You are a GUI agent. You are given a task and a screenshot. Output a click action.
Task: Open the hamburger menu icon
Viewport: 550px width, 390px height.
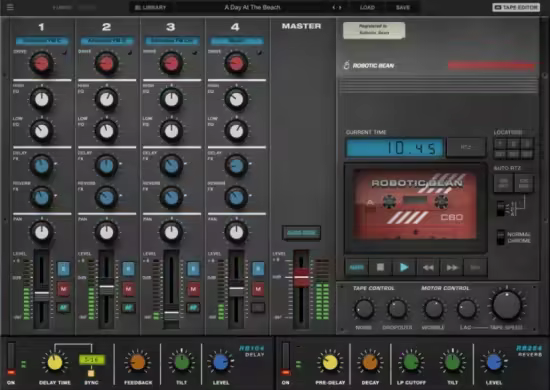coord(10,7)
